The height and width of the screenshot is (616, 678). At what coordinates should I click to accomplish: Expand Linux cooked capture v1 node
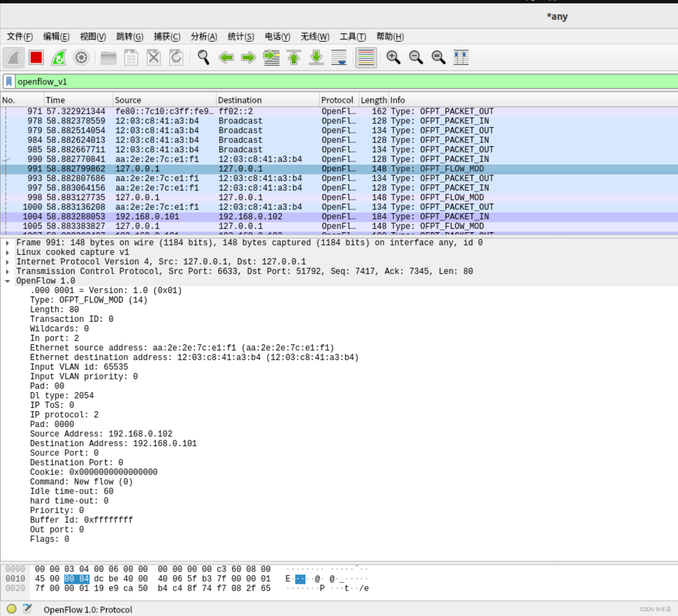[8, 252]
